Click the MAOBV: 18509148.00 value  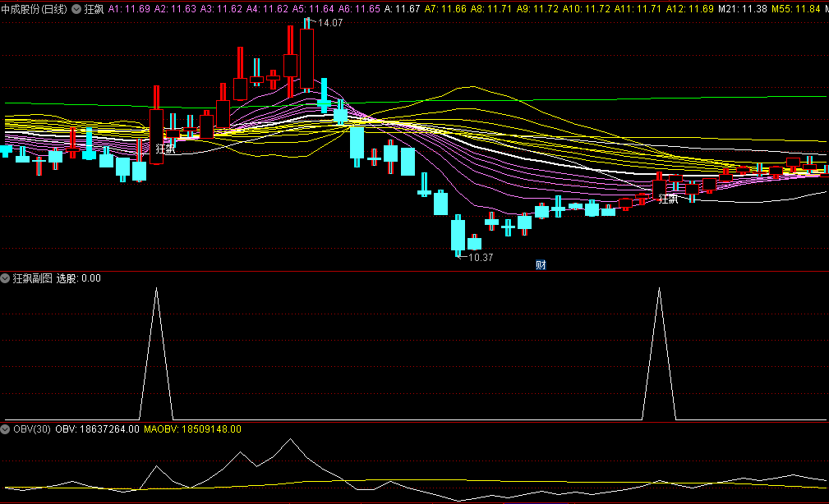pyautogui.click(x=192, y=429)
